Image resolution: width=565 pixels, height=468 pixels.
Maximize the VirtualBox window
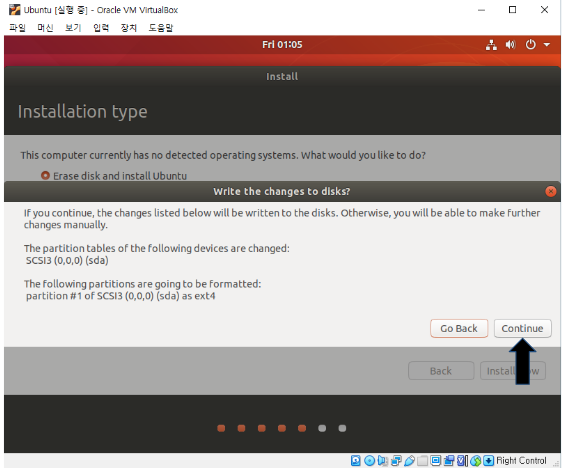512,10
